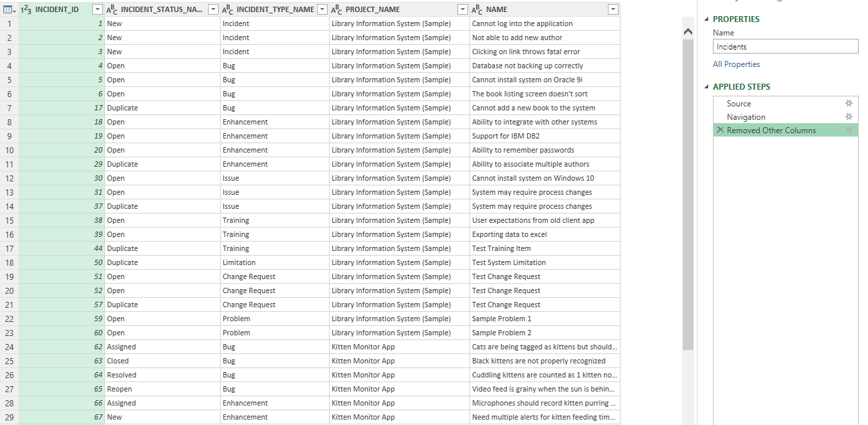Click the INCIDENT_ID cell with value 67
868x425 pixels.
[62, 417]
